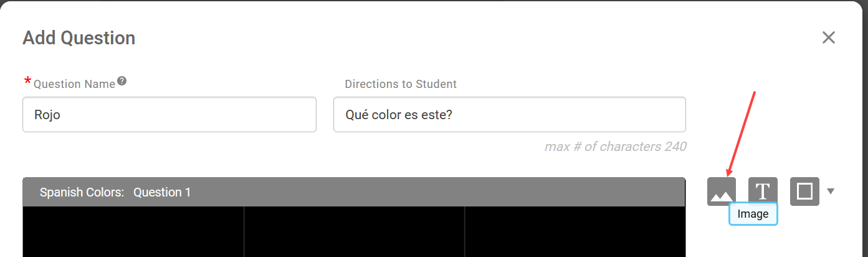
Task: Click empty gray header bar area
Action: pos(436,192)
